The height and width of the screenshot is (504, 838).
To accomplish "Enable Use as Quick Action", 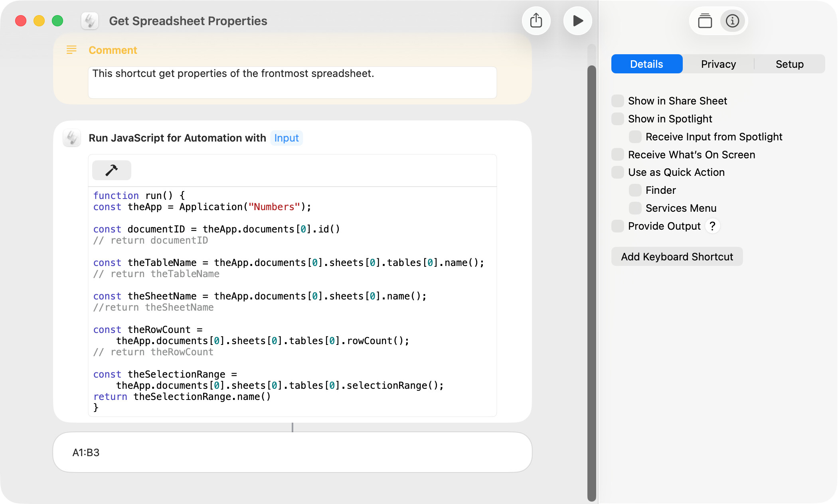I will pos(618,172).
